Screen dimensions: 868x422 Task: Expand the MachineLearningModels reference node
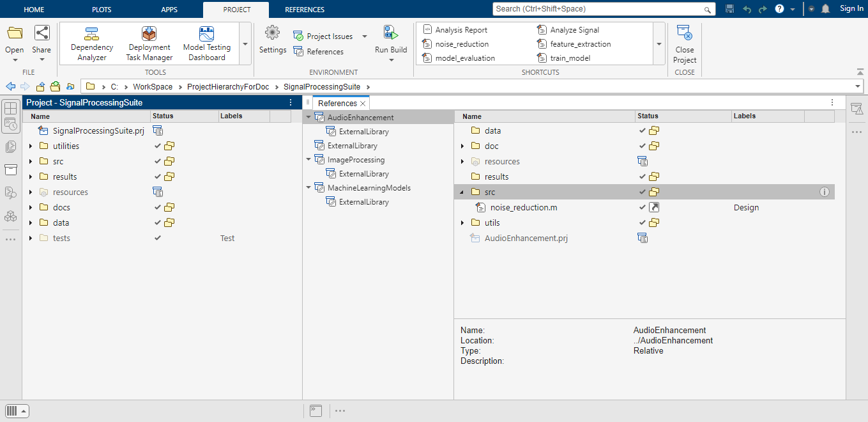308,187
